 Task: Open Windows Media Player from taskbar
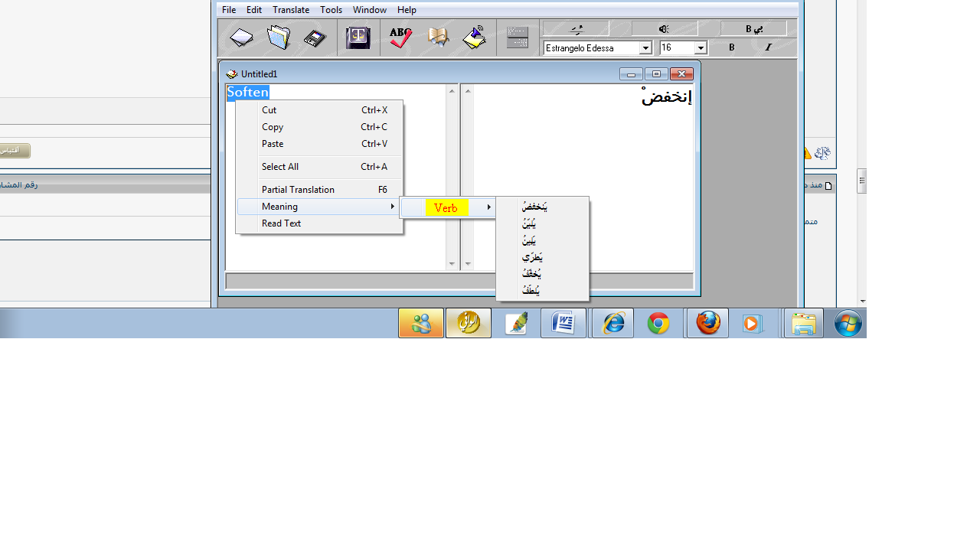[x=754, y=323]
